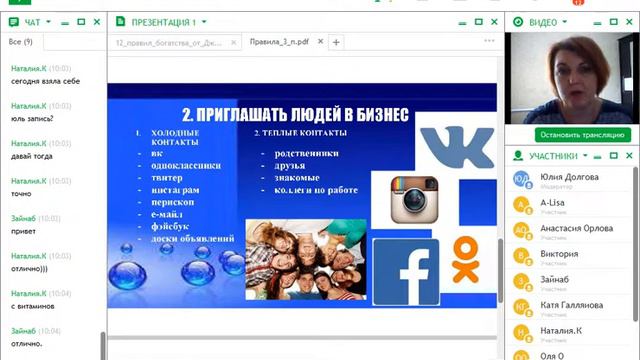Click A-Lisa's avatar icon
The image size is (640, 360).
click(522, 205)
